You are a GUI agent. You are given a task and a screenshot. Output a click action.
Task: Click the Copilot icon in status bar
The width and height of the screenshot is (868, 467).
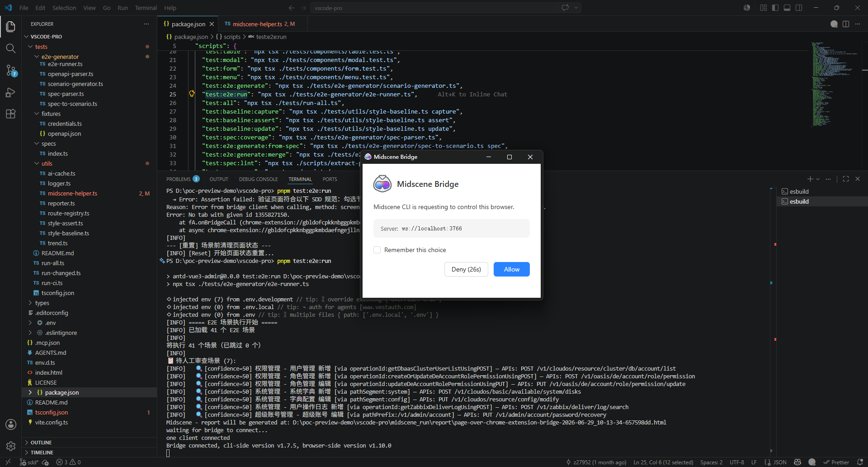(797, 462)
